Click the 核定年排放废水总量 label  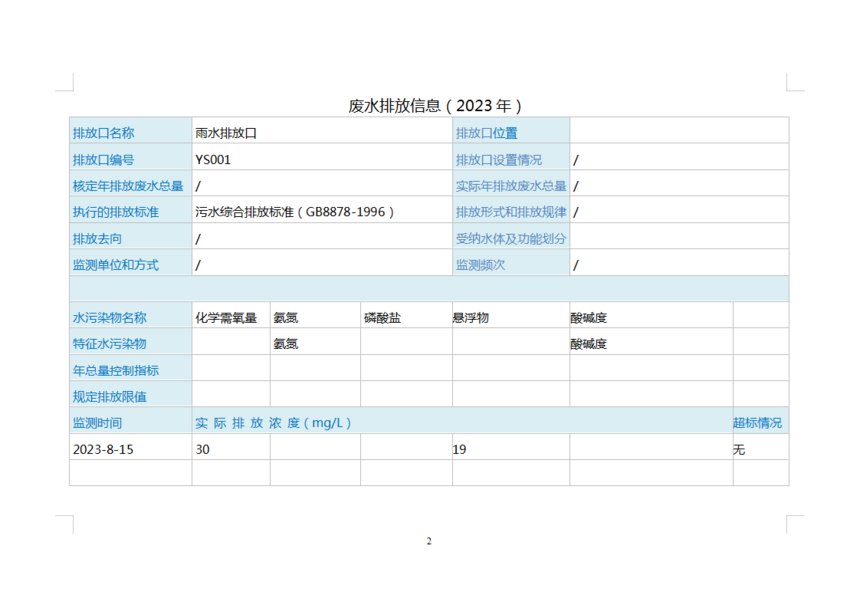[128, 185]
